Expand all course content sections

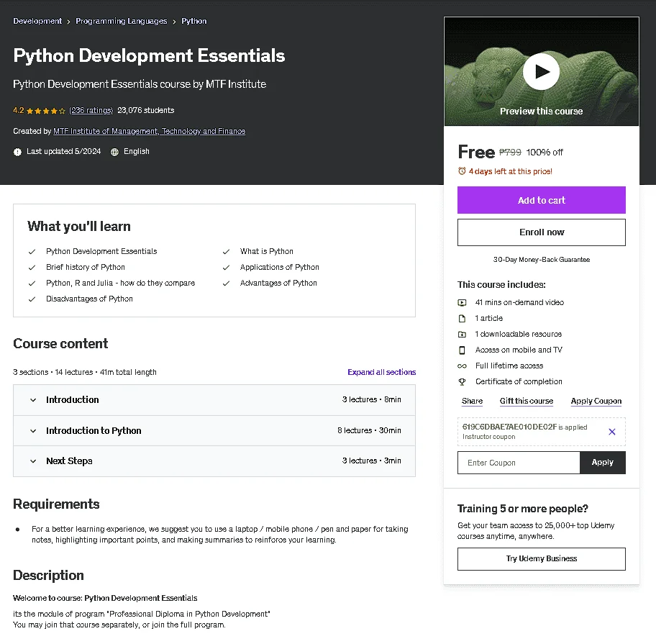tap(381, 372)
